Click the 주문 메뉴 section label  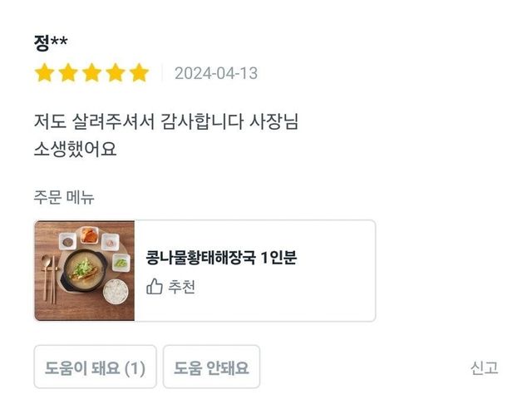[x=64, y=197]
